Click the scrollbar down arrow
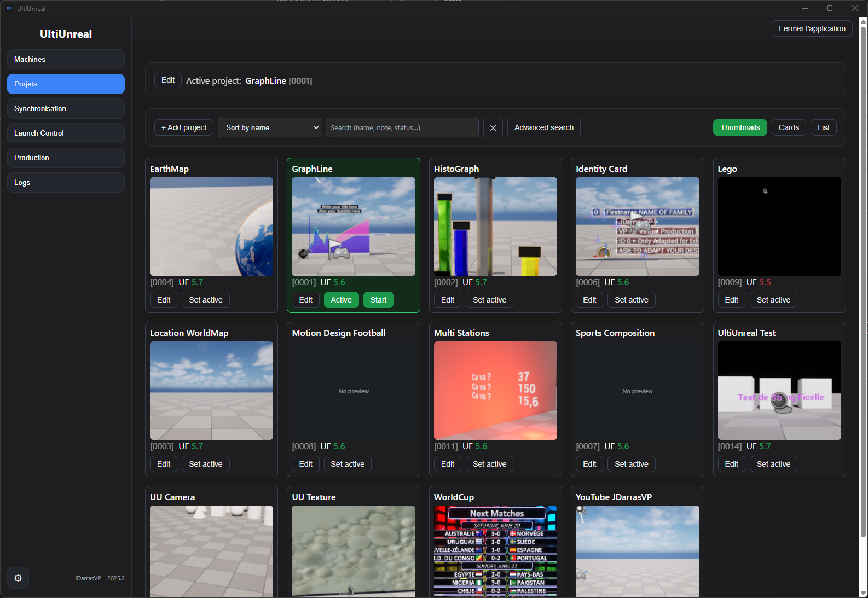Image resolution: width=868 pixels, height=598 pixels. coord(863,593)
